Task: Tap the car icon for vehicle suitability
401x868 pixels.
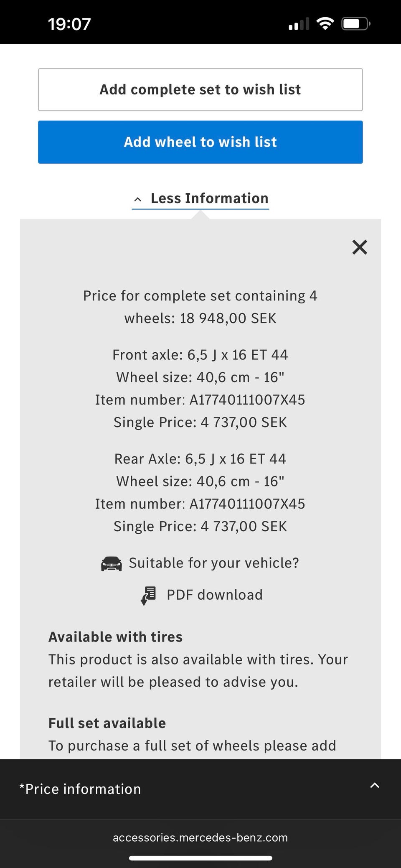Action: click(x=112, y=563)
